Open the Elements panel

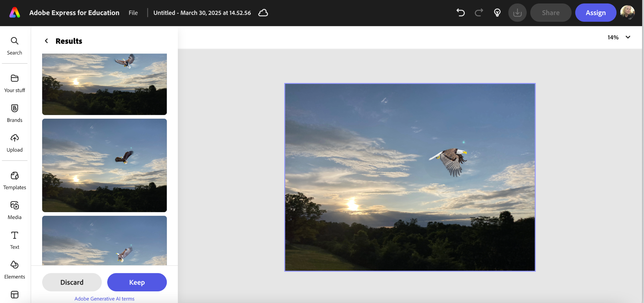[x=14, y=269]
